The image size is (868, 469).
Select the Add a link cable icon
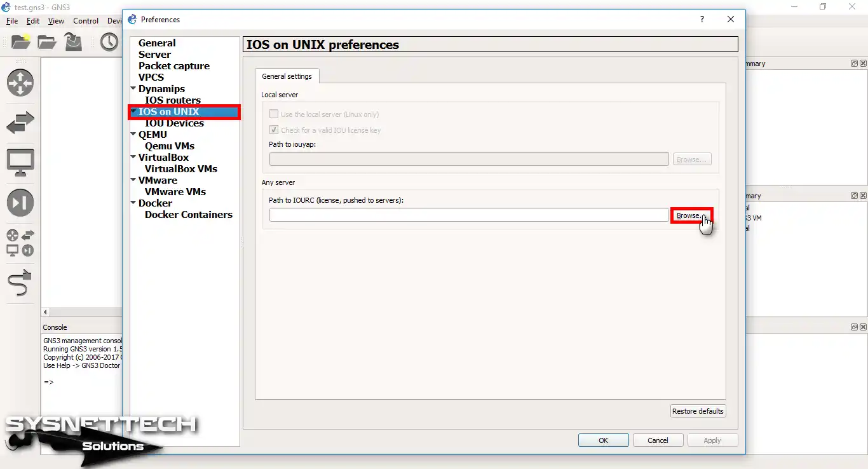click(x=20, y=283)
